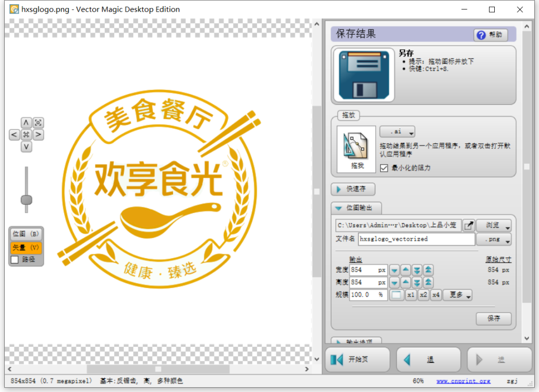Click the 文件名 filename input field
Screen dimensions: 539x392
tap(416, 239)
